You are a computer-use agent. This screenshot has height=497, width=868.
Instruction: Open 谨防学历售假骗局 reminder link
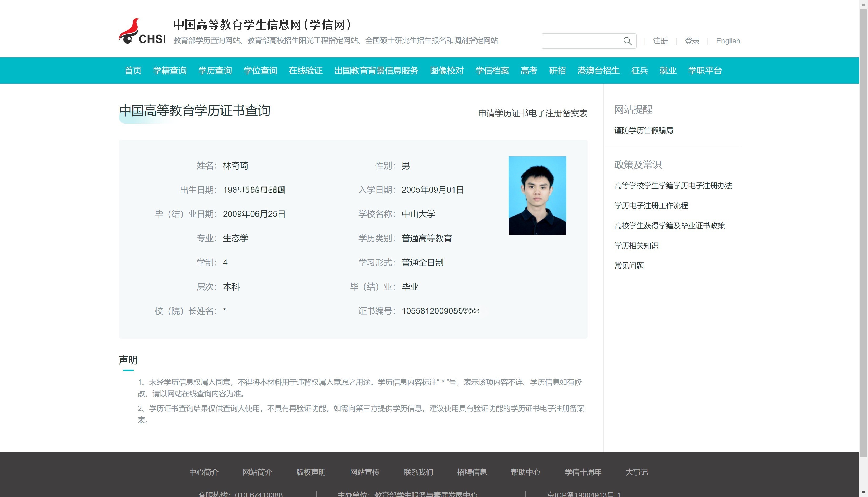(x=643, y=130)
